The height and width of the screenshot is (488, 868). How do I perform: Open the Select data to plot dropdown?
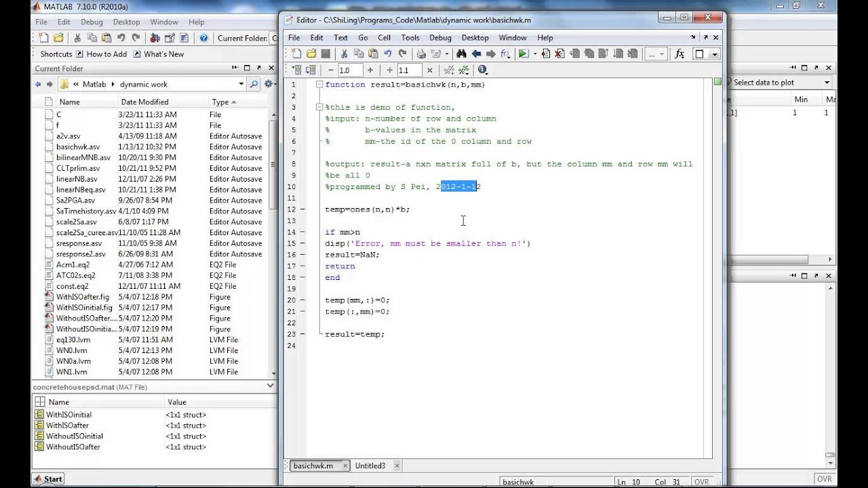click(827, 83)
